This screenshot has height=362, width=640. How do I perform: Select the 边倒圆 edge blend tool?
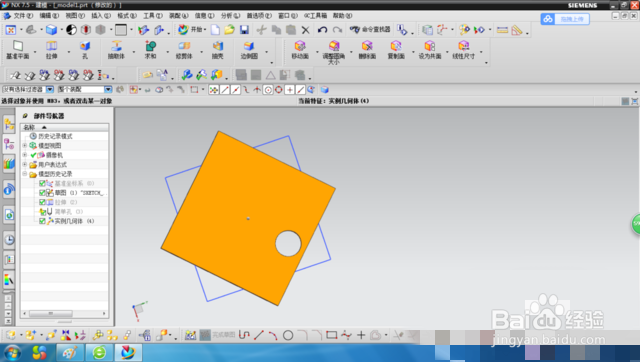coord(249,50)
